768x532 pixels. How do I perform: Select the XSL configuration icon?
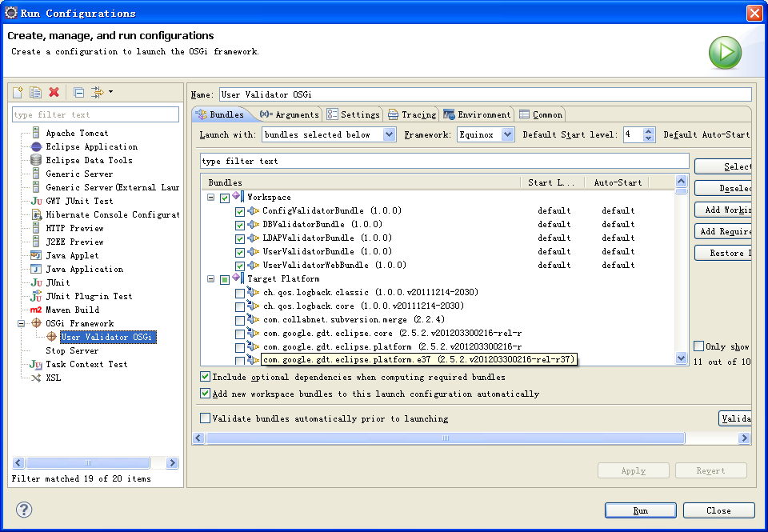coord(36,378)
